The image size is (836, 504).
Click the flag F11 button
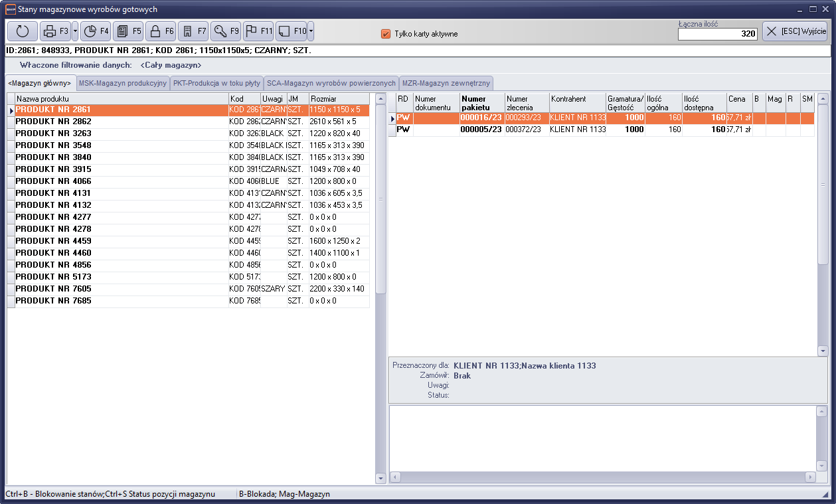pos(258,31)
